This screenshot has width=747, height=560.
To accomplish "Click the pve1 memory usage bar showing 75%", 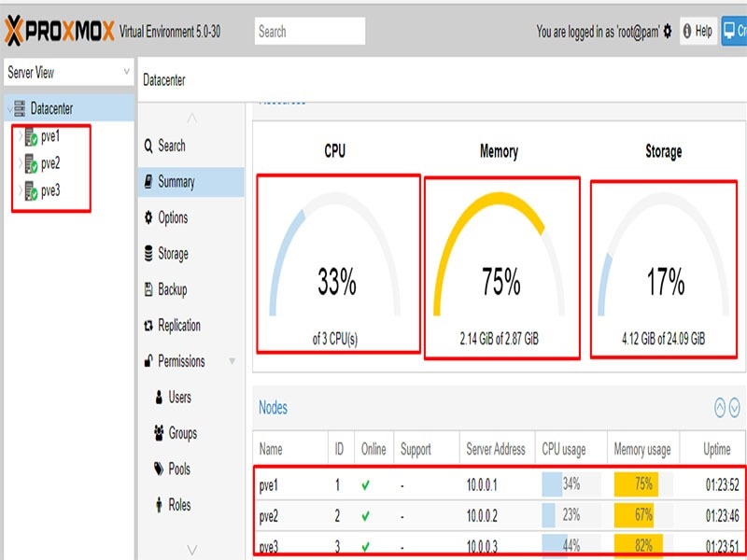I will click(643, 484).
